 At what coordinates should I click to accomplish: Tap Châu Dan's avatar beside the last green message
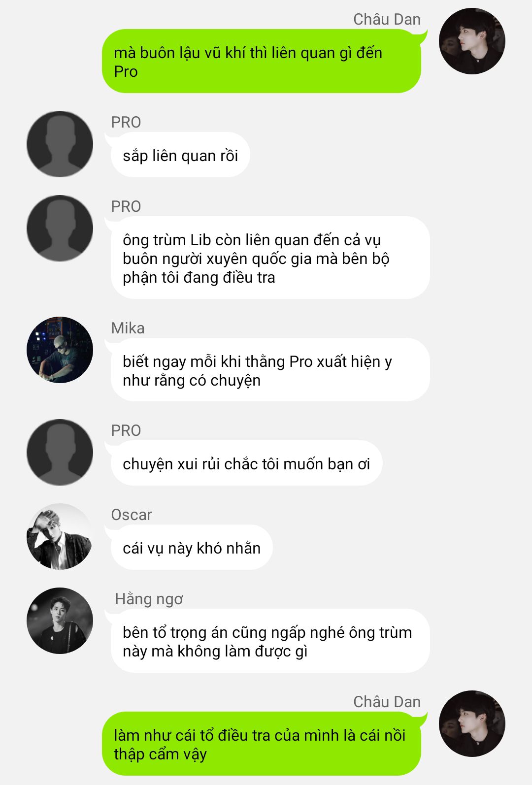(x=472, y=723)
